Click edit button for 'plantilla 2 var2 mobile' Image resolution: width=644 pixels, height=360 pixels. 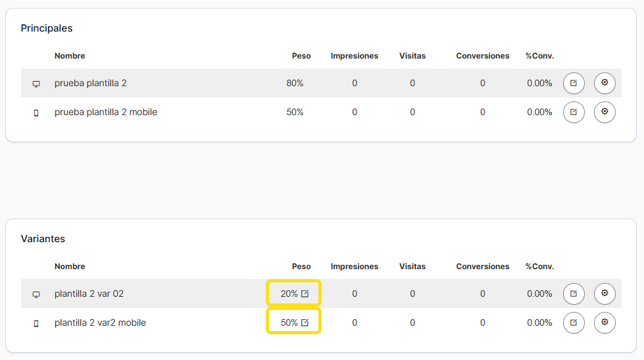[x=574, y=323]
